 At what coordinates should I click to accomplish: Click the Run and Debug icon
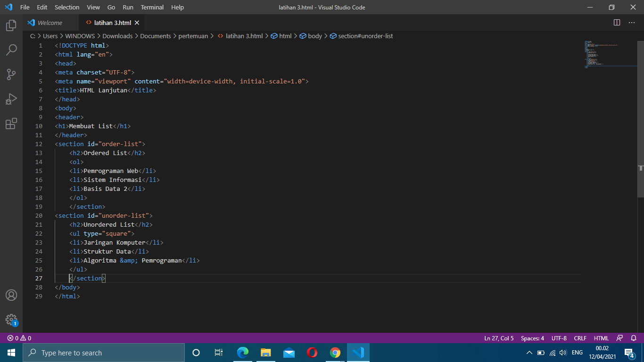tap(11, 99)
